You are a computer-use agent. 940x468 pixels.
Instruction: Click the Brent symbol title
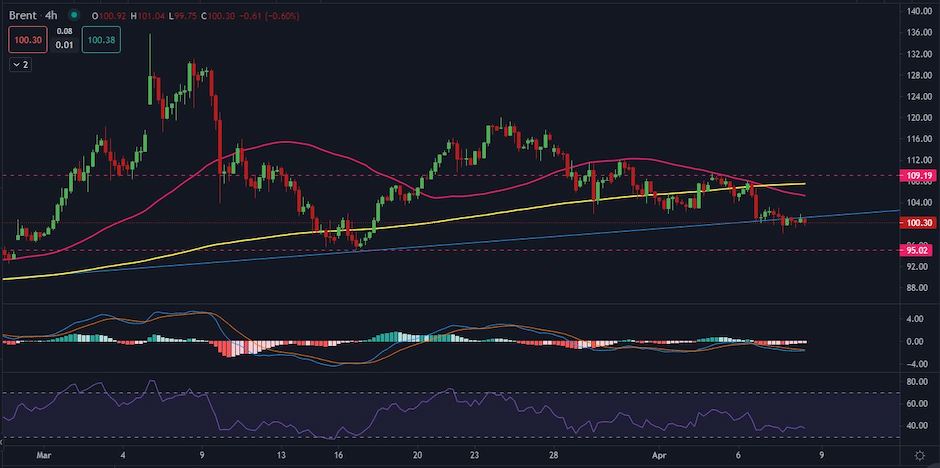[25, 16]
